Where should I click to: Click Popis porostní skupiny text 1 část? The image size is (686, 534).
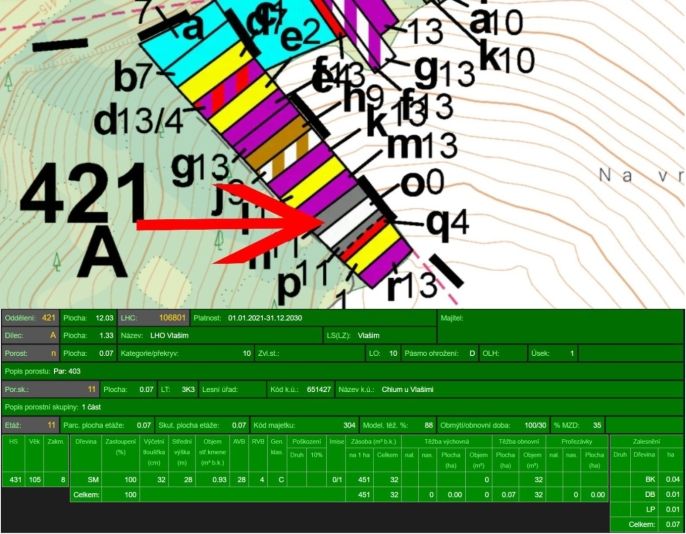(x=91, y=407)
